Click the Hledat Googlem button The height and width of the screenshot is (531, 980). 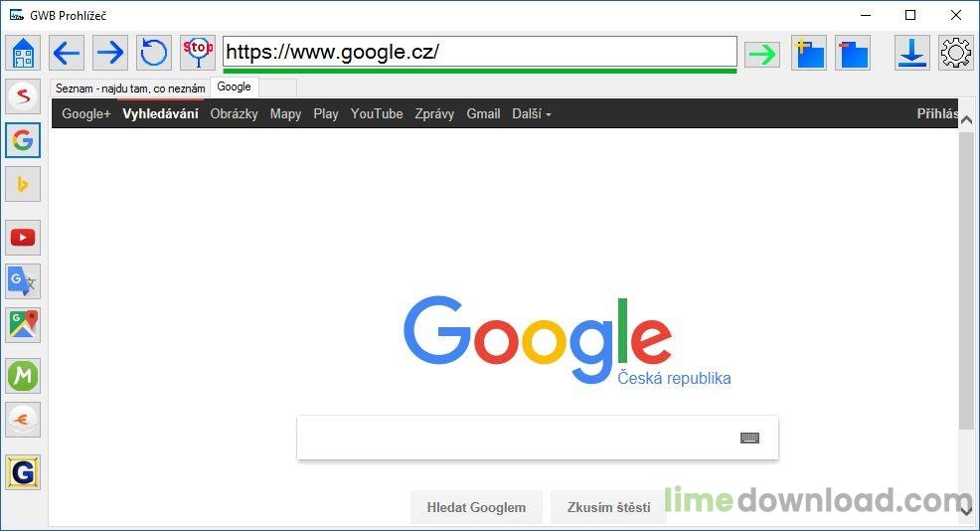pyautogui.click(x=476, y=507)
